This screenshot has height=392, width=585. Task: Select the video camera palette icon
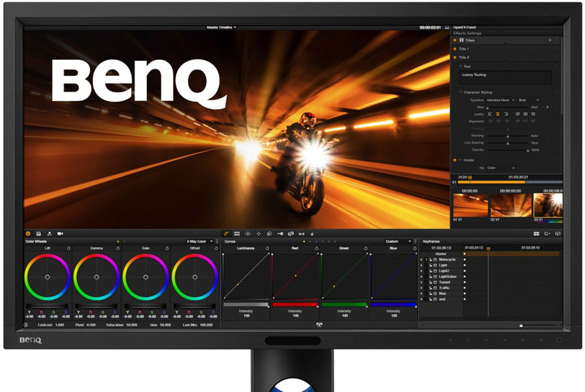tap(60, 234)
